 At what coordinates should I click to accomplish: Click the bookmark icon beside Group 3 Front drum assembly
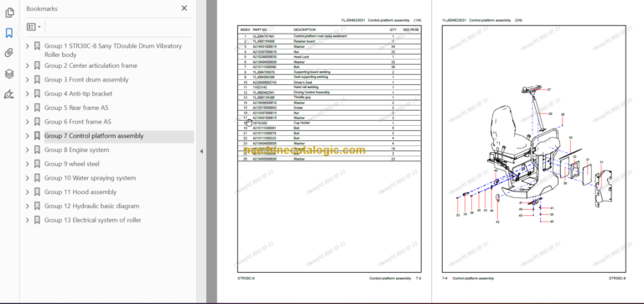(37, 80)
